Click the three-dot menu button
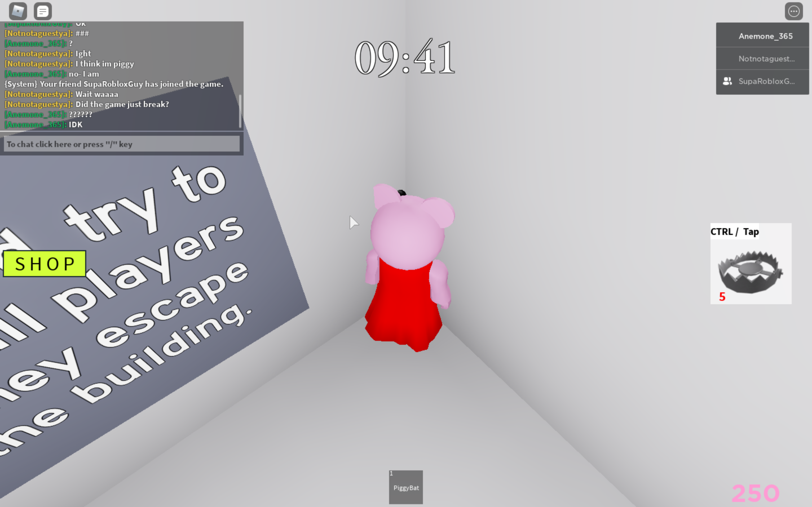Viewport: 812px width, 507px height. click(x=794, y=11)
